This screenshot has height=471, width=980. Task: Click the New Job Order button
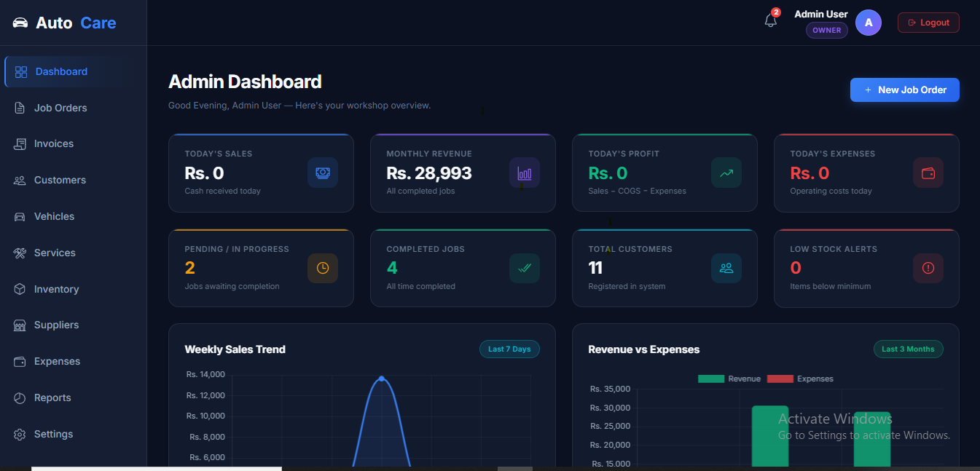point(905,90)
